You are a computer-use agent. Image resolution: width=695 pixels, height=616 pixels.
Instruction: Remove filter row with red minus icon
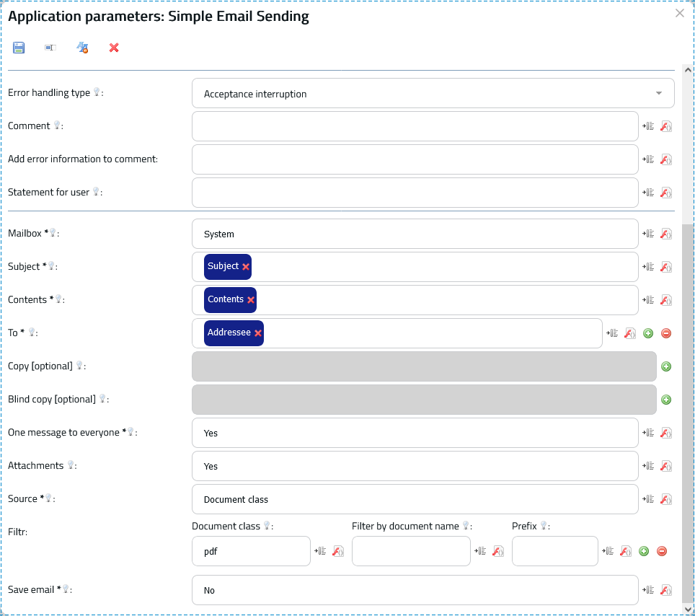[662, 551]
